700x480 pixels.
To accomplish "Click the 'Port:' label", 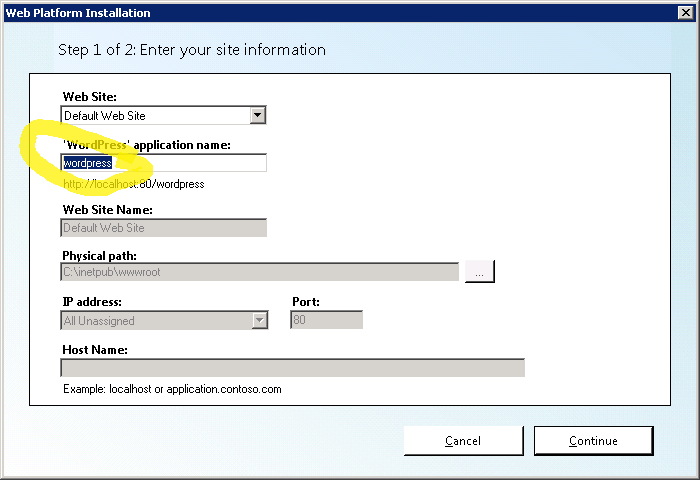I will [306, 302].
